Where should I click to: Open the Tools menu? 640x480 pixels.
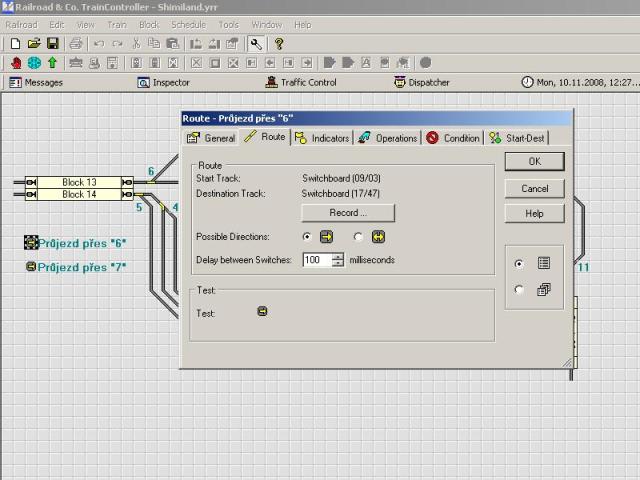(x=229, y=25)
